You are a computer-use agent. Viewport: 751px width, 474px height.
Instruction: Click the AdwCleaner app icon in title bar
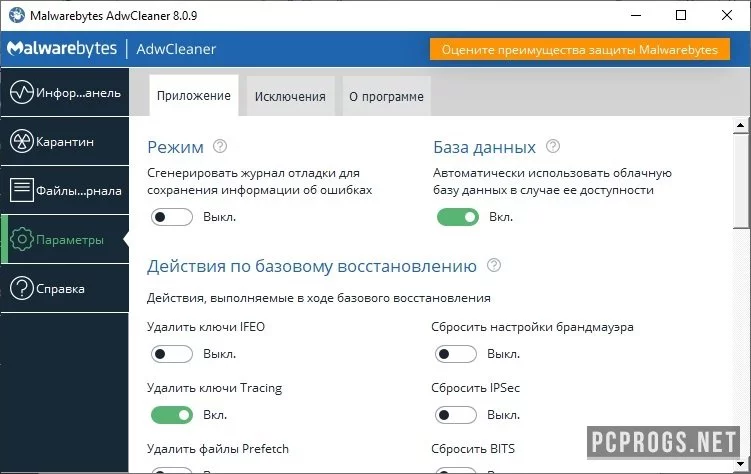point(17,15)
